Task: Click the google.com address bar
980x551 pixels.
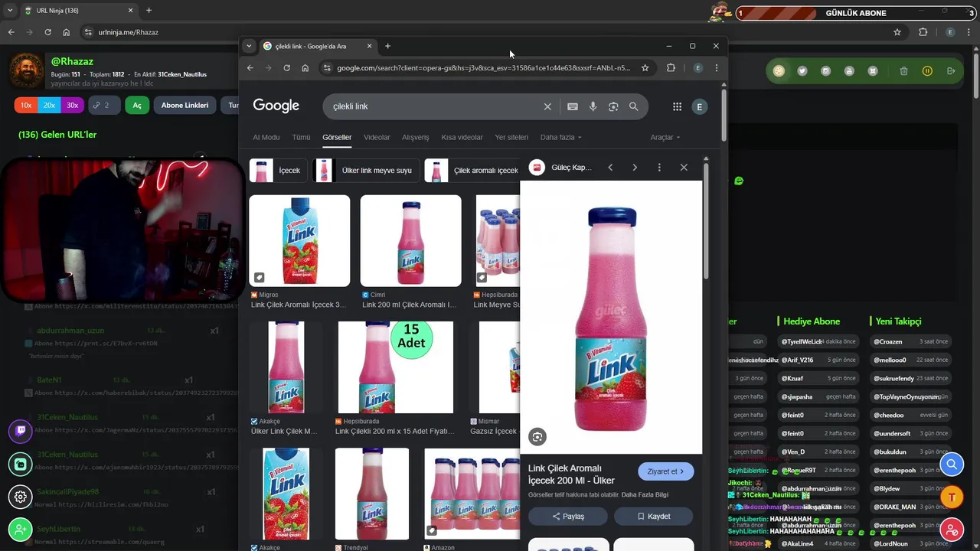Action: pyautogui.click(x=484, y=68)
